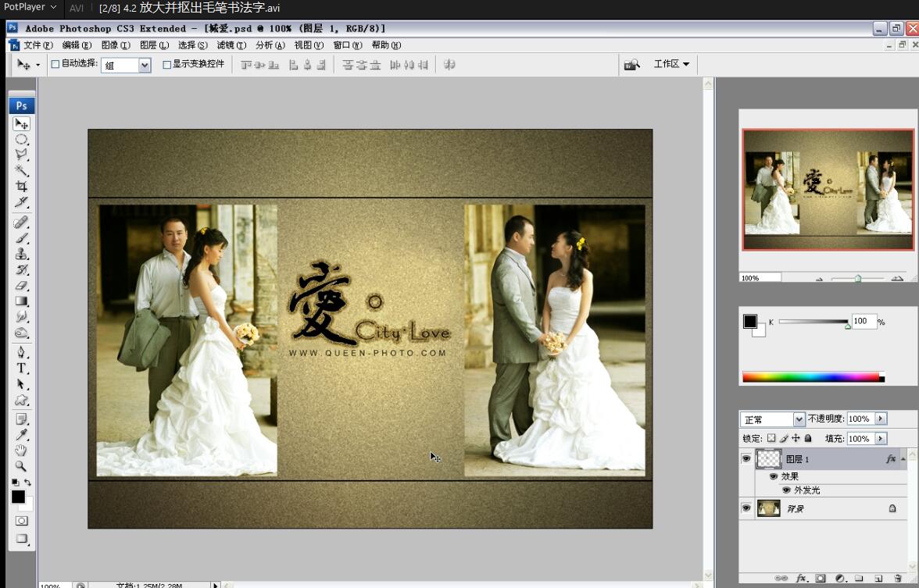
Task: Open the 填充 fill slider arrow
Action: pos(880,438)
